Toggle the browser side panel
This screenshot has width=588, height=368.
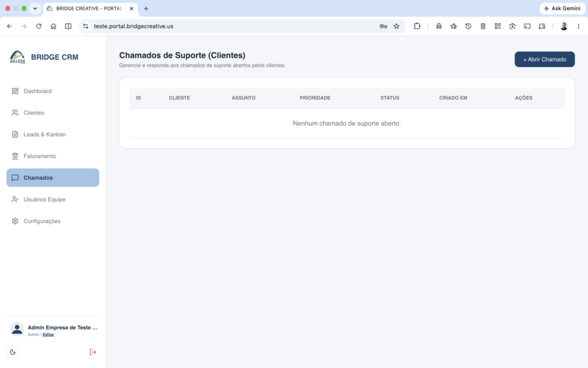point(68,26)
